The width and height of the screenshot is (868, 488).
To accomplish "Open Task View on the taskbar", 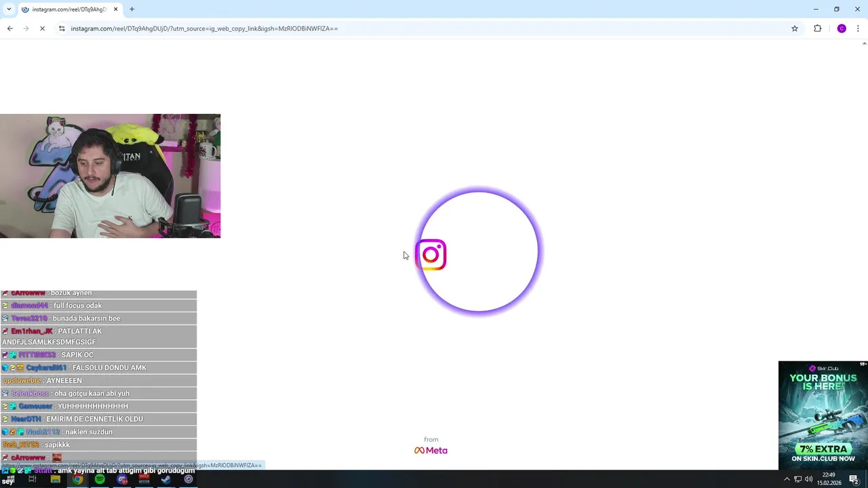I will [x=32, y=479].
